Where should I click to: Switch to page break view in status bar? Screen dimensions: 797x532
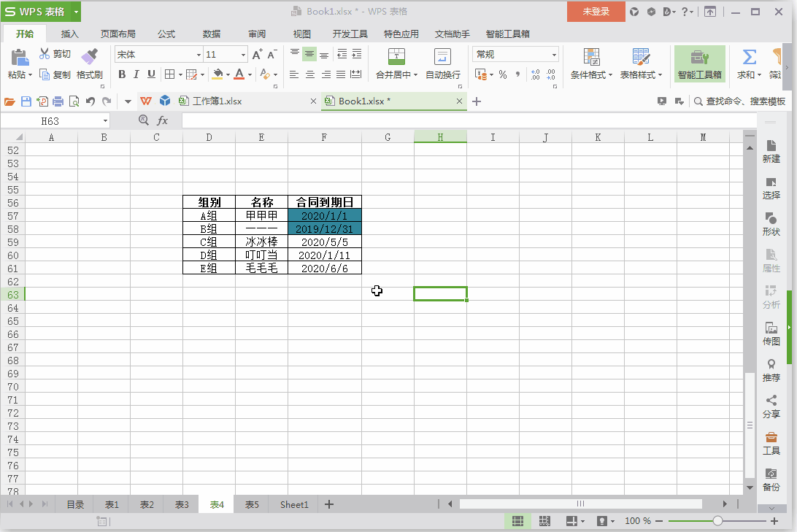coord(544,521)
